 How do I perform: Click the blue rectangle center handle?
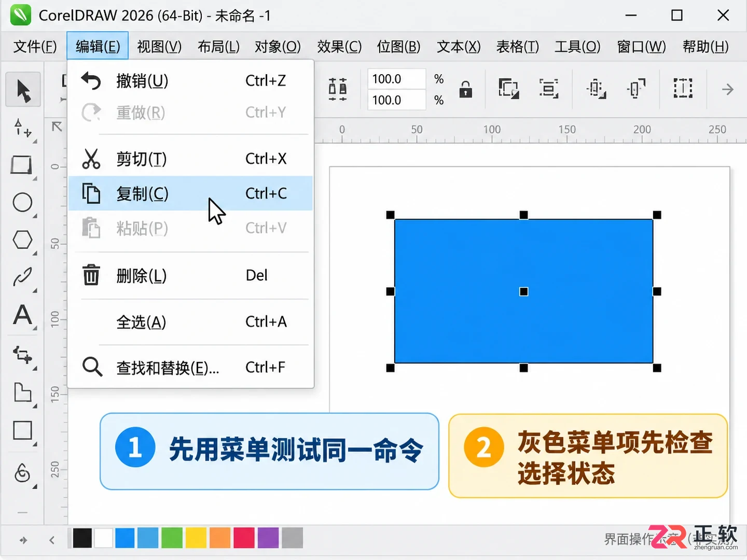click(524, 291)
